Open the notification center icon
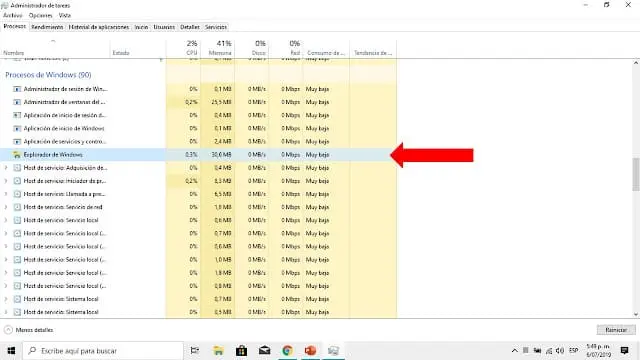Screen dimensions: 640x360 pyautogui.click(x=624, y=350)
